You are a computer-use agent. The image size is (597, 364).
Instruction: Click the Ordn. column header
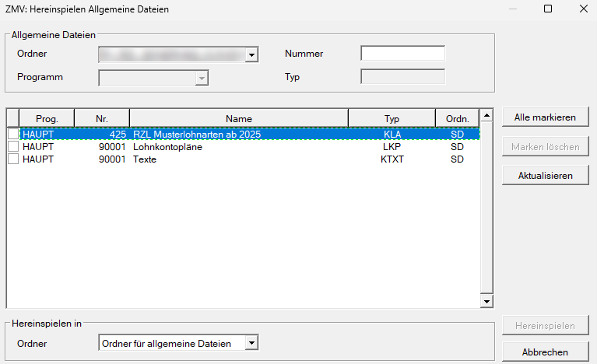pyautogui.click(x=457, y=118)
